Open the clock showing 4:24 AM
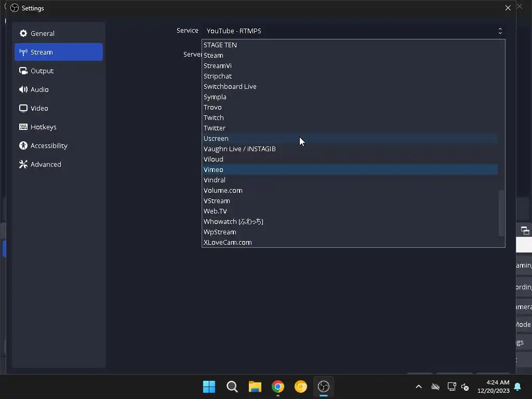This screenshot has width=532, height=399. [x=494, y=387]
